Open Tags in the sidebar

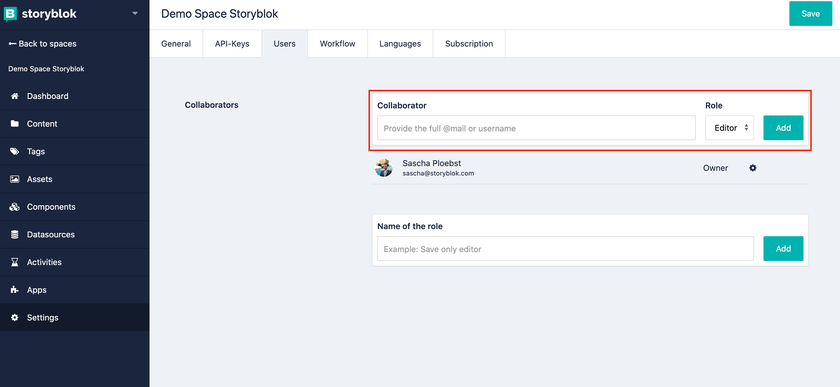pos(74,152)
